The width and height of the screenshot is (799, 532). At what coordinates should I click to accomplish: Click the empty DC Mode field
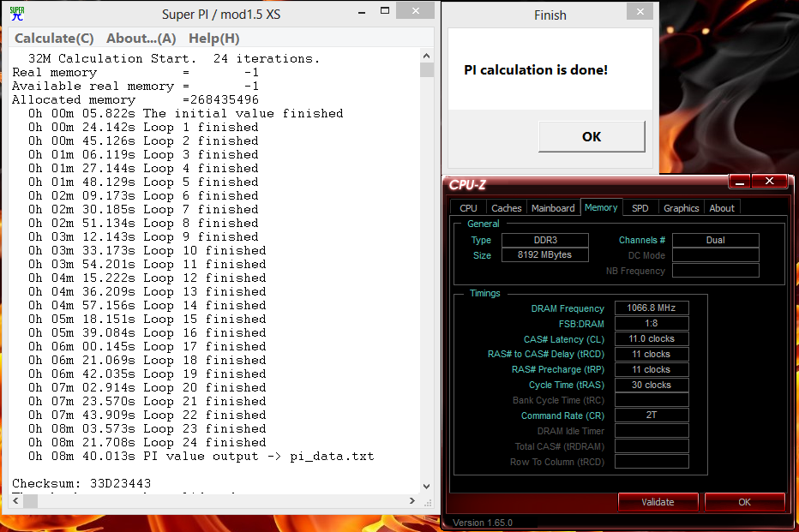pyautogui.click(x=716, y=255)
